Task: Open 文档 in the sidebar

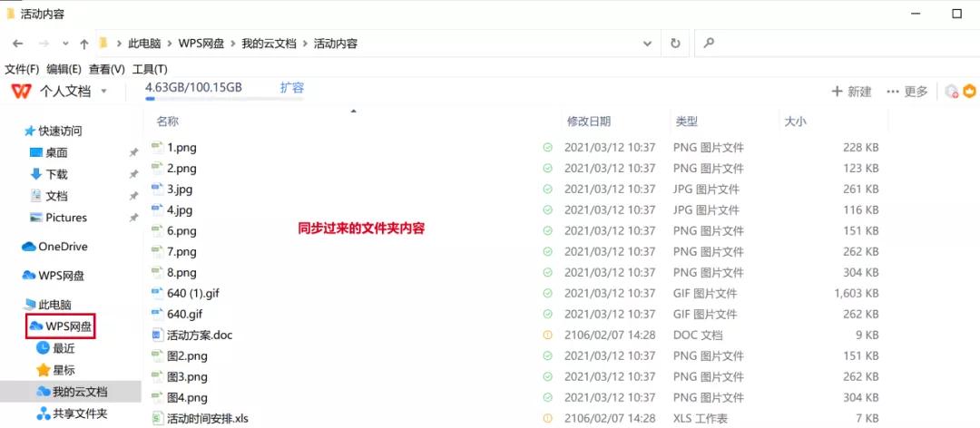Action: point(49,196)
